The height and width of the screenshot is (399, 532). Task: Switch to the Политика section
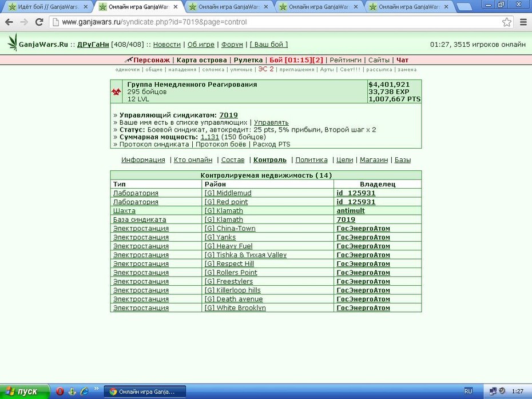coord(311,159)
